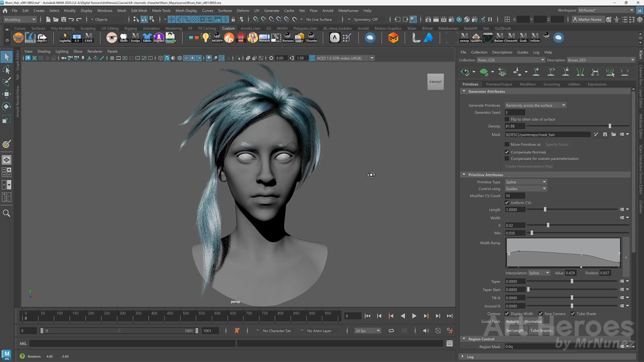Open the Modeling menu set dropdown
644x362 pixels.
(x=20, y=19)
